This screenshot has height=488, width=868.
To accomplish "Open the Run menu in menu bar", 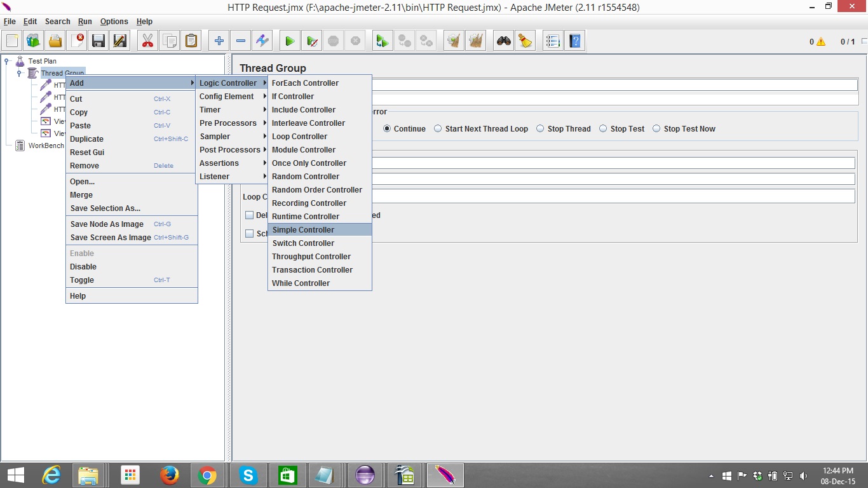I will pos(85,22).
